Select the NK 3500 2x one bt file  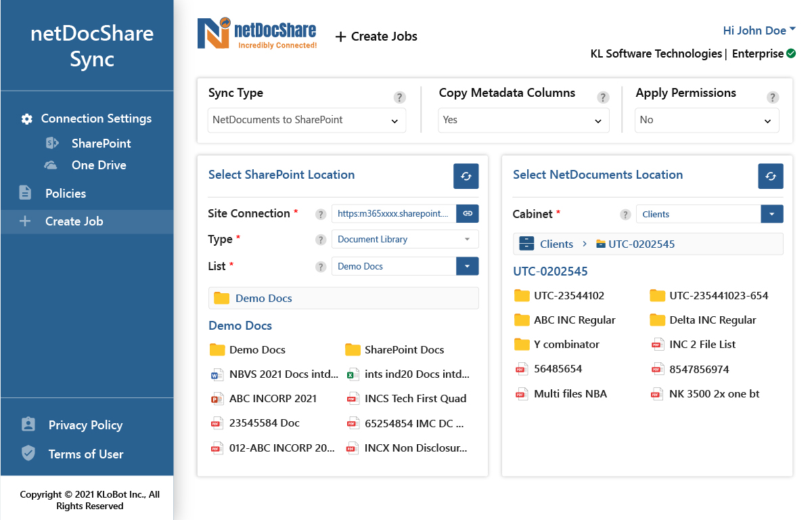click(705, 394)
